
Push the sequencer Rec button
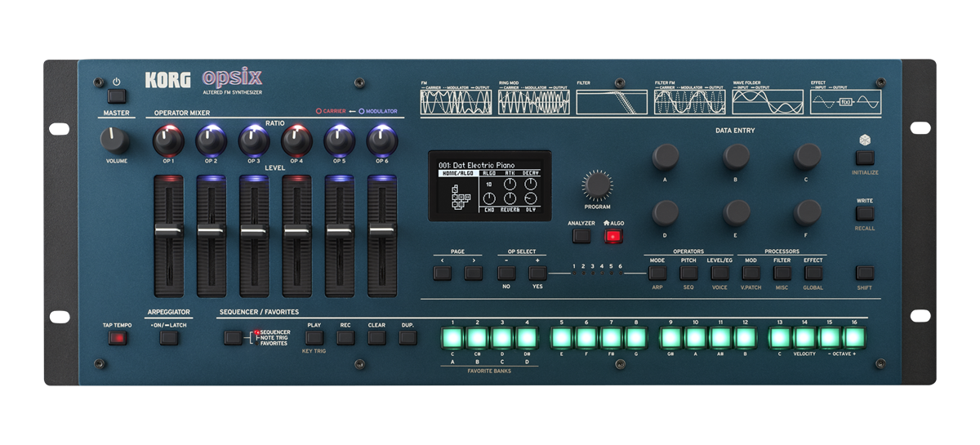345,337
